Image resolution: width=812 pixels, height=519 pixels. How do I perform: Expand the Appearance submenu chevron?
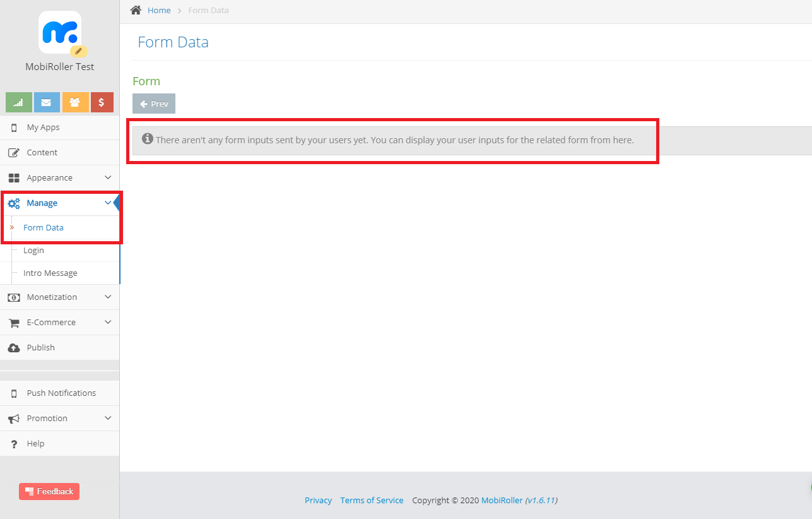coord(108,178)
